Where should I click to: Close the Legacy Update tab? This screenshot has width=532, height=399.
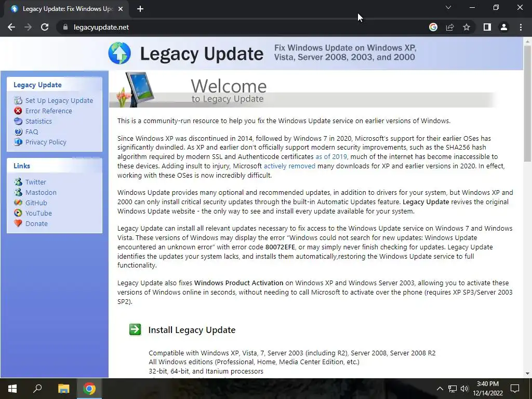tap(121, 9)
